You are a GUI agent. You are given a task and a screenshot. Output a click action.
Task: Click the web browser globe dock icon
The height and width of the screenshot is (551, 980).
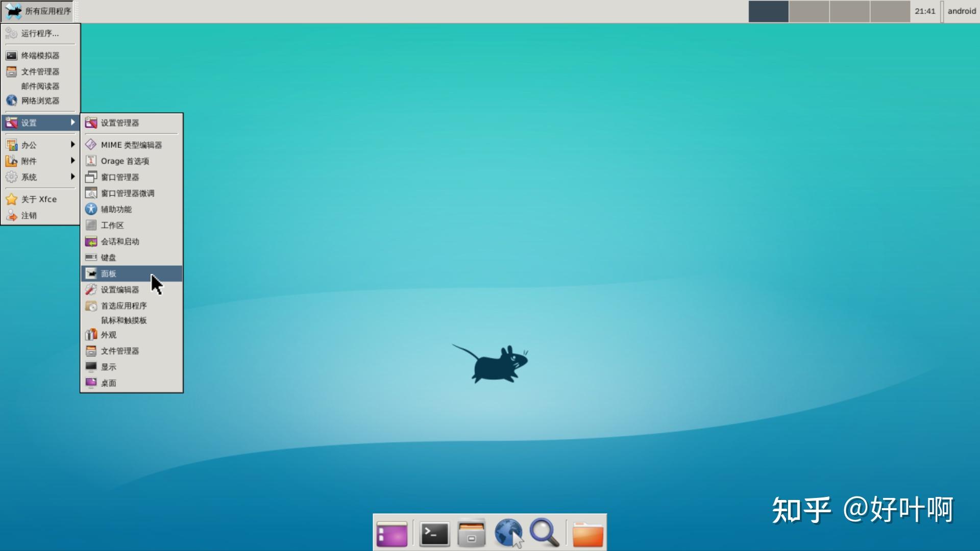[508, 533]
